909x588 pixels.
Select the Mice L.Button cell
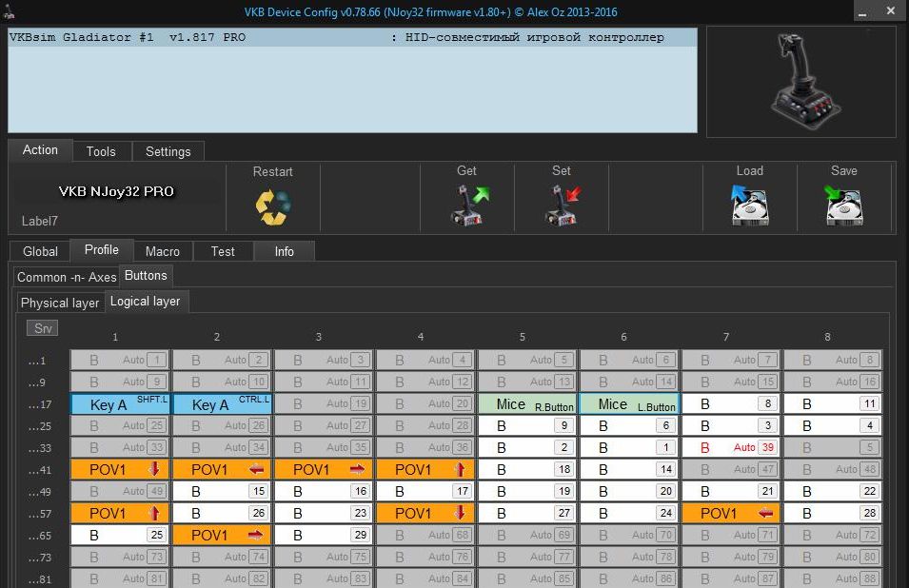click(629, 403)
